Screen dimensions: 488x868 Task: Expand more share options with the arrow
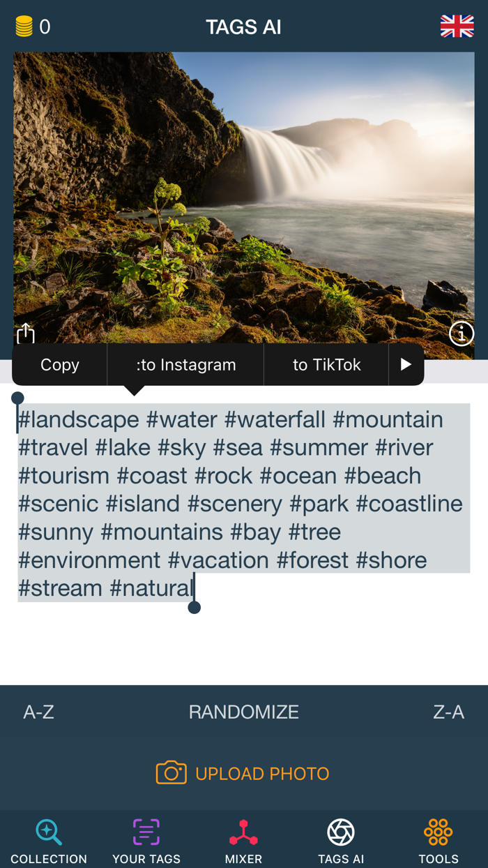pyautogui.click(x=406, y=364)
